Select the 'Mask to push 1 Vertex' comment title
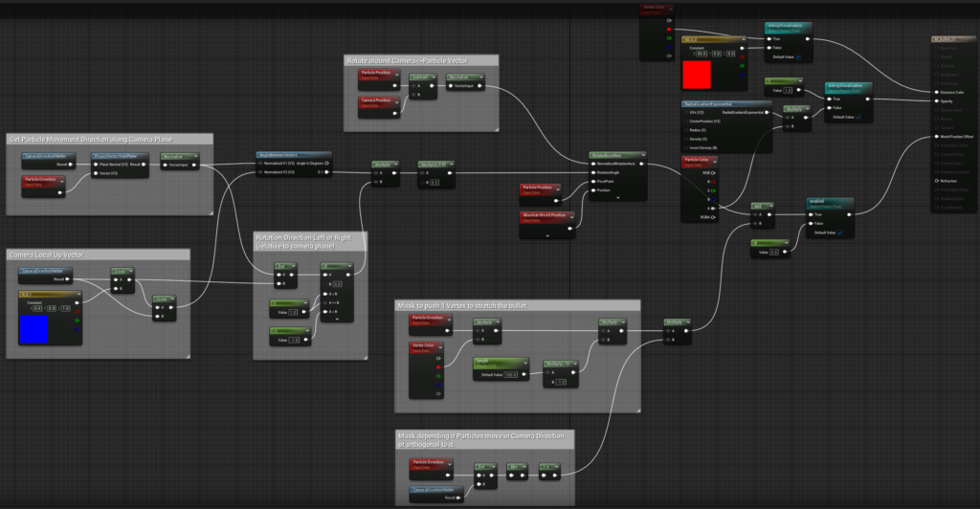Screen dimensions: 980x509 tap(462, 305)
